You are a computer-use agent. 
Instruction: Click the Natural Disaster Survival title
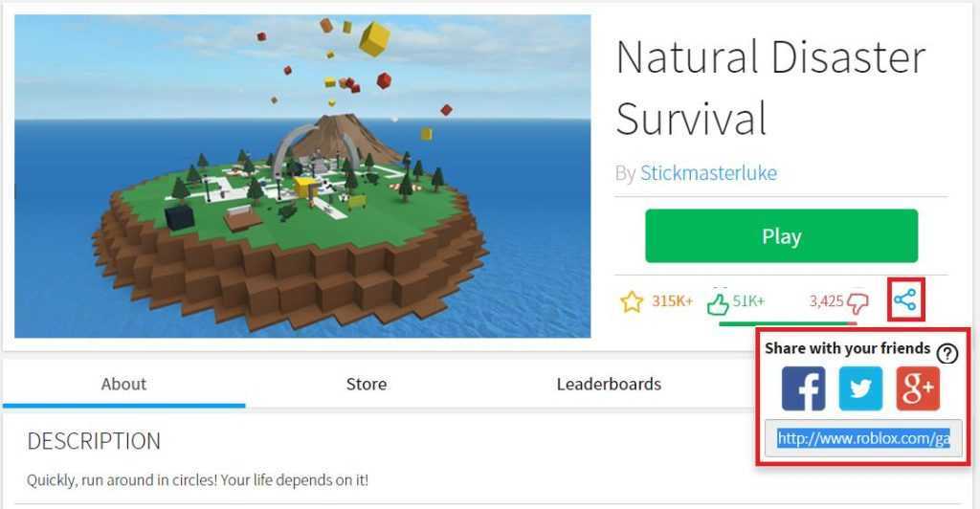(770, 87)
